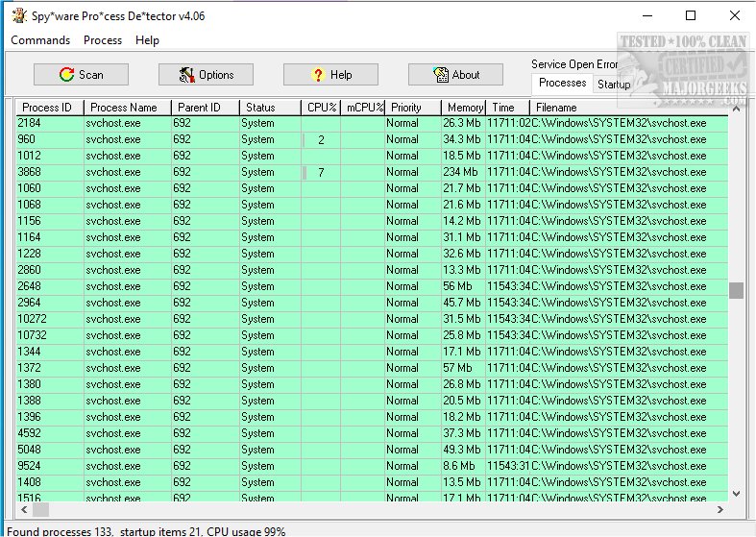Image resolution: width=756 pixels, height=537 pixels.
Task: Select process row with ID 4592
Action: pos(372,434)
